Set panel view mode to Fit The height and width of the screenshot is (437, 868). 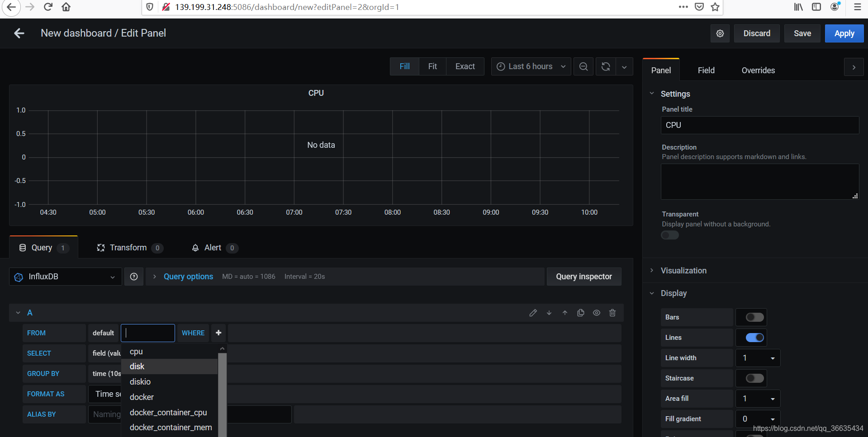click(x=432, y=66)
